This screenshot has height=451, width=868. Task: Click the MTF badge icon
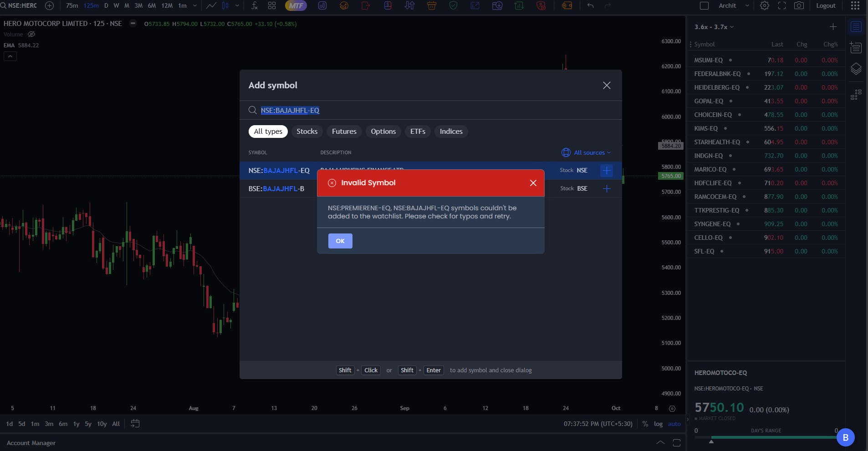pyautogui.click(x=296, y=6)
